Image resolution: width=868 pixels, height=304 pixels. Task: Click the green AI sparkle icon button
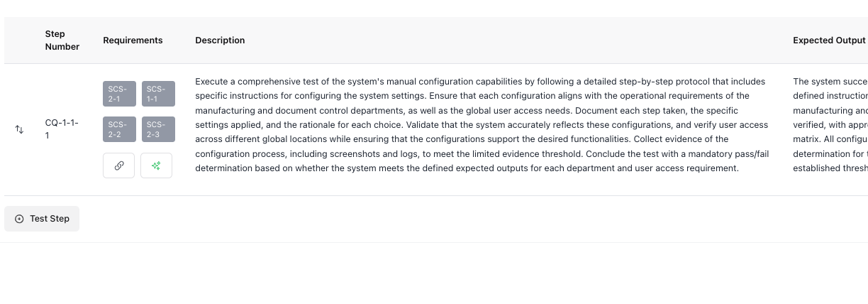(x=156, y=165)
